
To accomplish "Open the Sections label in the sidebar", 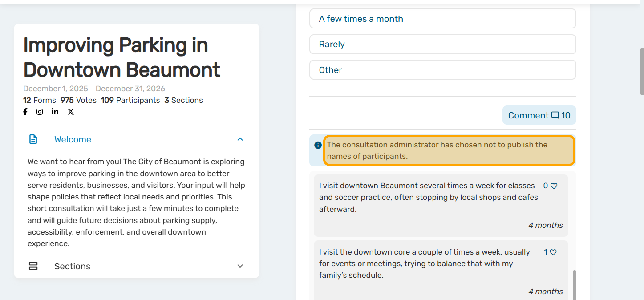I will (72, 266).
